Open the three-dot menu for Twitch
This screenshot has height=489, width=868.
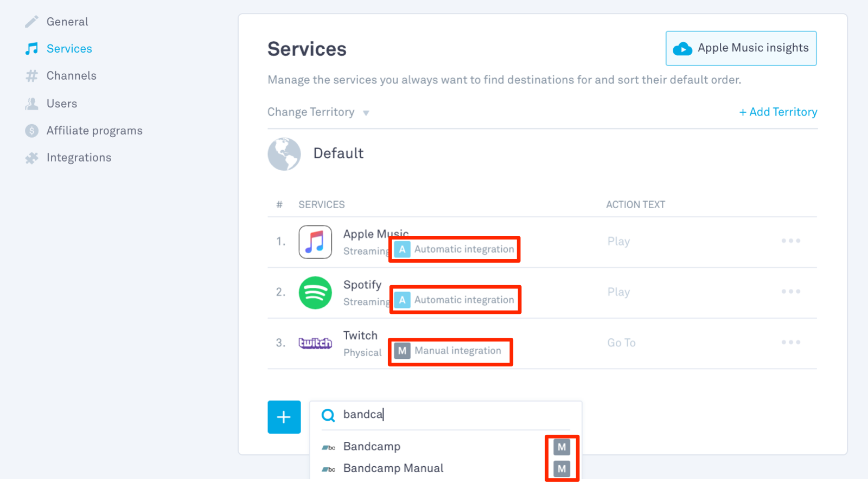[790, 342]
